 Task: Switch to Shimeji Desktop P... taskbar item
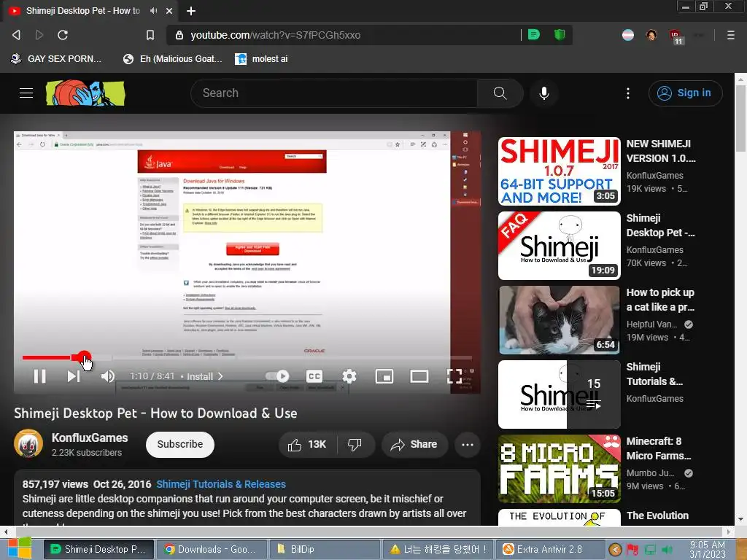coord(98,550)
